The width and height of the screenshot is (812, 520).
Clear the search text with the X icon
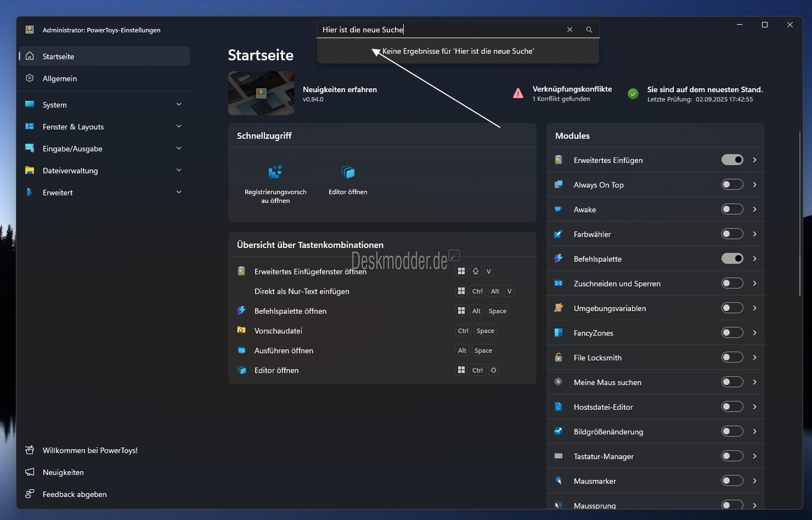click(x=570, y=30)
